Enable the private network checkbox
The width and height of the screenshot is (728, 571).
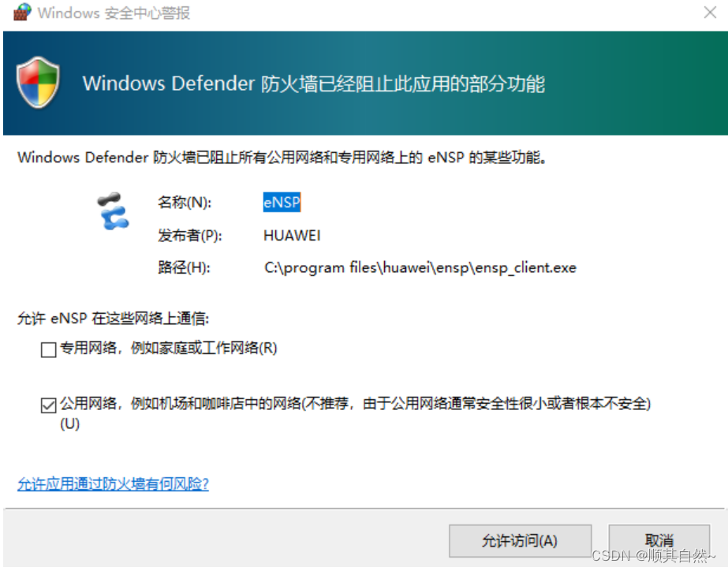point(48,349)
